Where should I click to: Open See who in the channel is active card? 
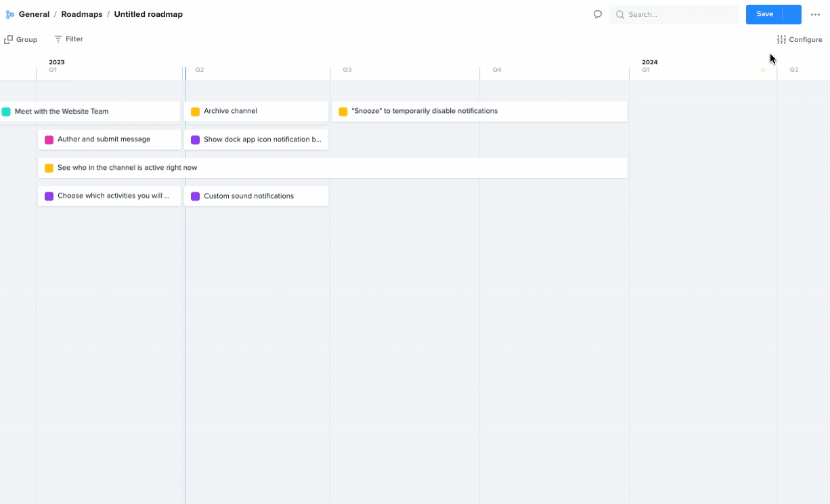pyautogui.click(x=333, y=168)
